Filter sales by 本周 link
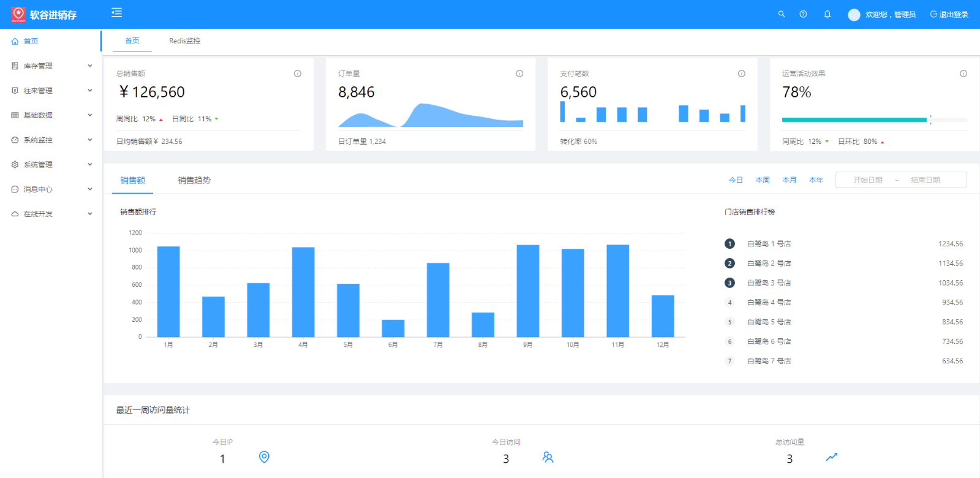Screen dimensions: 980x478 pyautogui.click(x=762, y=180)
